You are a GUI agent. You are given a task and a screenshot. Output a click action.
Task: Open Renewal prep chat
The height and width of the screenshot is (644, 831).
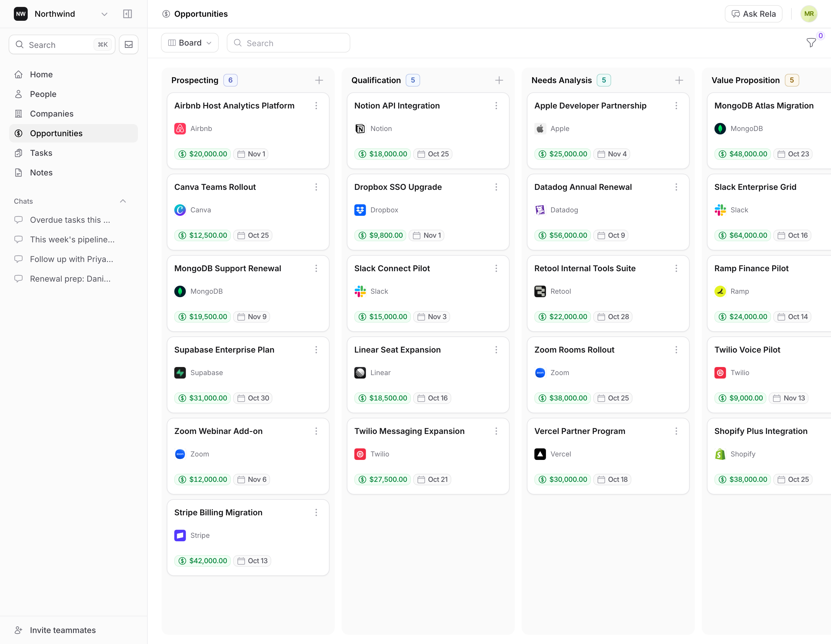pos(74,279)
